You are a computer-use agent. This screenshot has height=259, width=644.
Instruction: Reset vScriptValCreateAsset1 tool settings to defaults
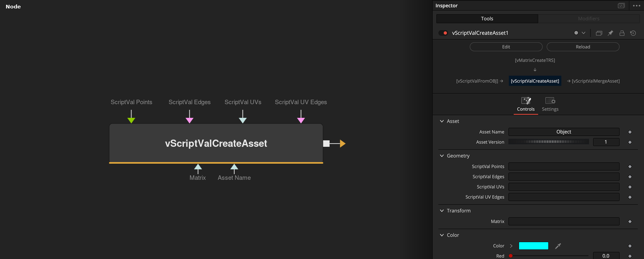633,33
